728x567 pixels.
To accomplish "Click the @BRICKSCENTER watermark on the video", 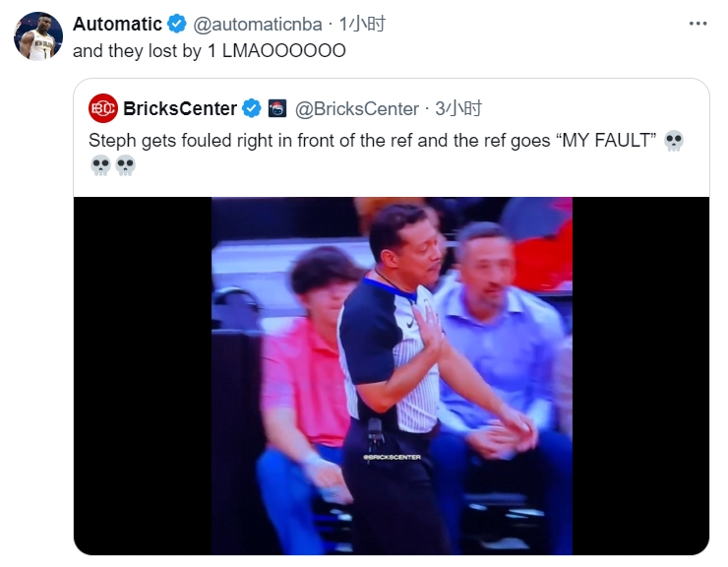I will pyautogui.click(x=392, y=458).
